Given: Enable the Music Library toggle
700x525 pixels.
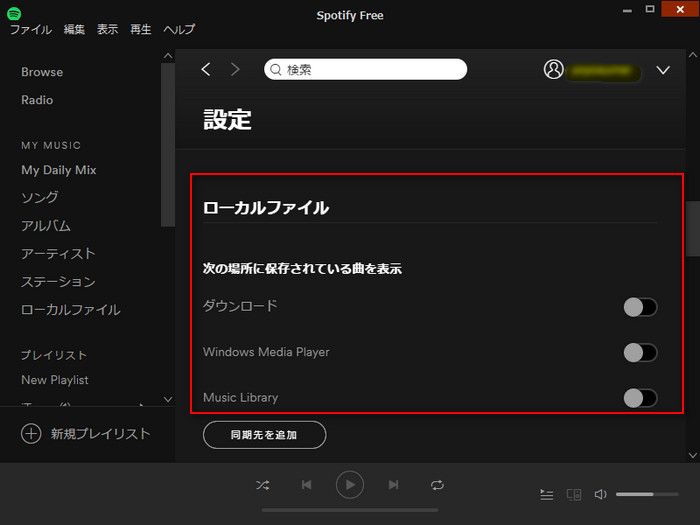Looking at the screenshot, I should coord(640,398).
